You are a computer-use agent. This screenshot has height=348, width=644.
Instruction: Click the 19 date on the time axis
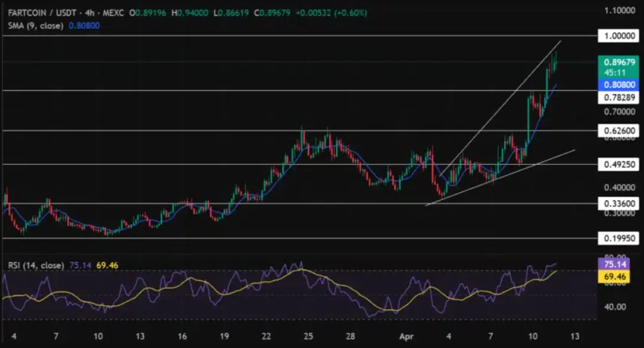(226, 336)
